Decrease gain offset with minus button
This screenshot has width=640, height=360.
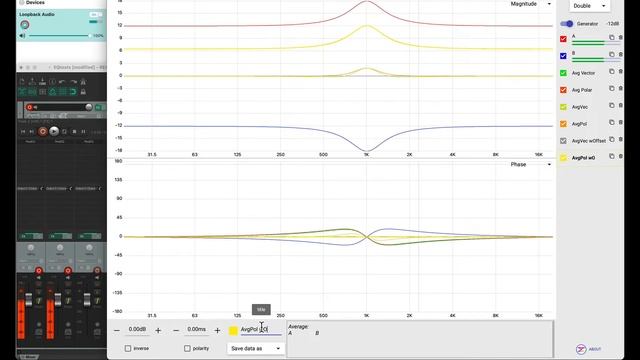click(x=117, y=330)
